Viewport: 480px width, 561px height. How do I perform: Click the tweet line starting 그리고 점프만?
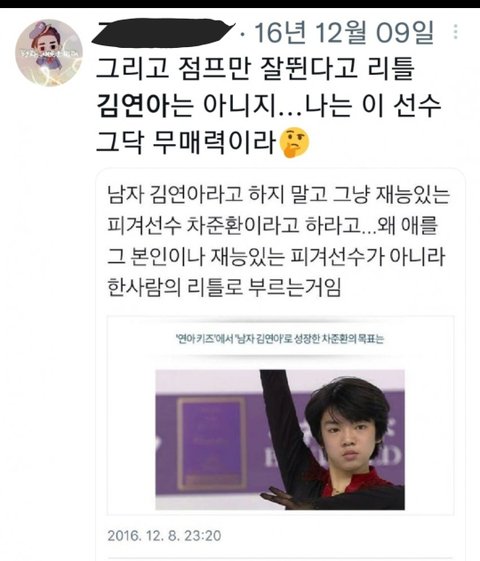(255, 68)
